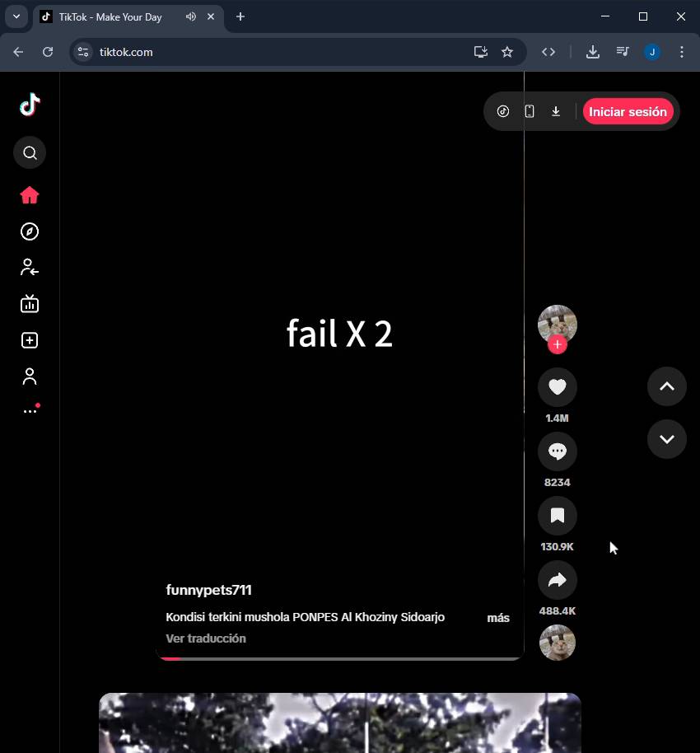Click the TikTok logo in sidebar
700x753 pixels.
click(x=30, y=105)
